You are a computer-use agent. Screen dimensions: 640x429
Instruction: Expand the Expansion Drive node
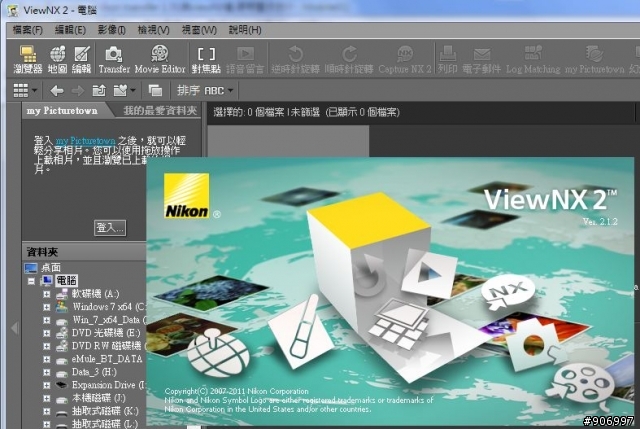pyautogui.click(x=47, y=386)
